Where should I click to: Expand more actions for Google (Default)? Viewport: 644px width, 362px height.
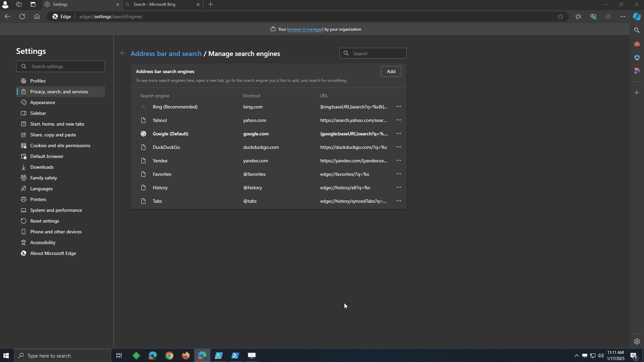[x=398, y=134]
